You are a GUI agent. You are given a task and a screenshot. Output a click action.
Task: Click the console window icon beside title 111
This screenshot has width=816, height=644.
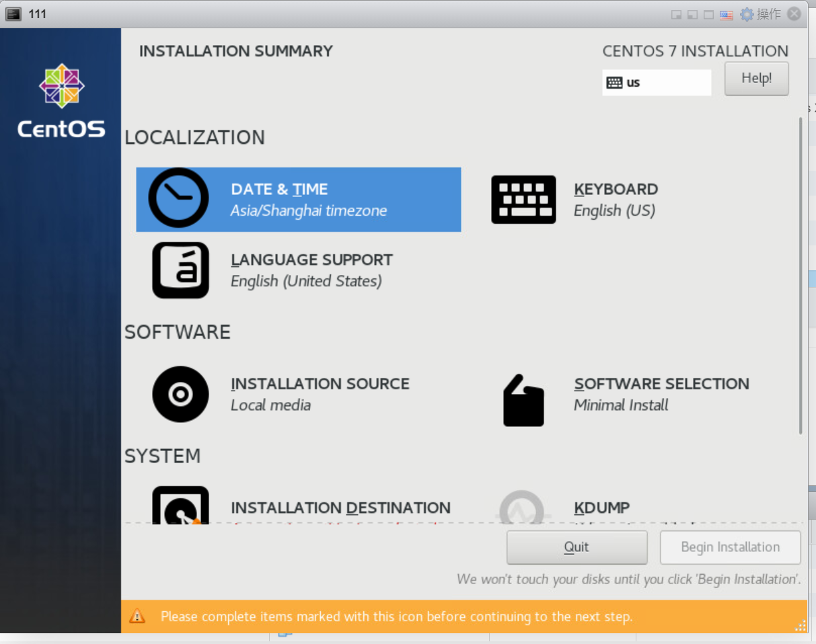tap(13, 14)
